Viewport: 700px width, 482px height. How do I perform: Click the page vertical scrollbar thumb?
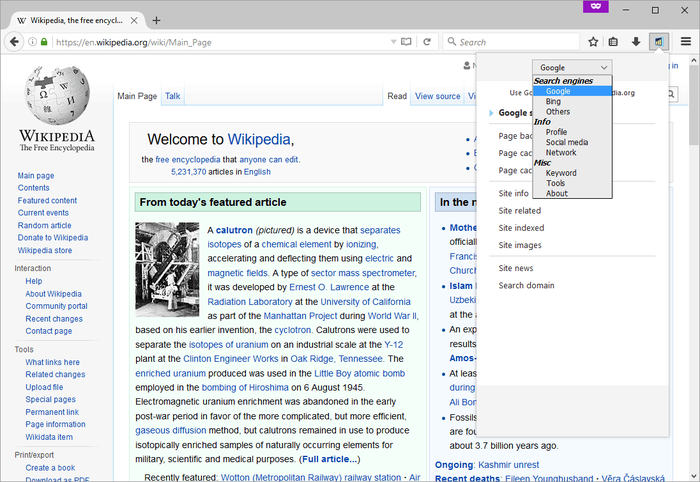coord(694,106)
